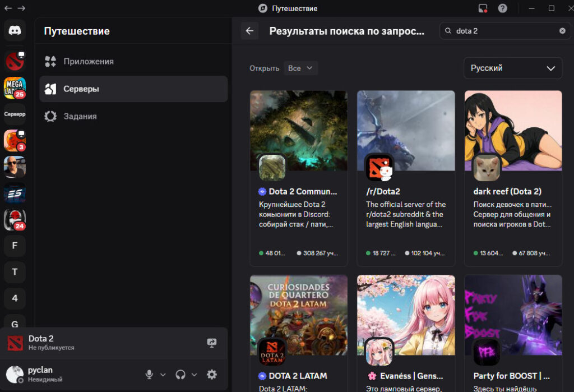The width and height of the screenshot is (574, 392).
Task: Navigate back with title bar arrow
Action: point(8,8)
